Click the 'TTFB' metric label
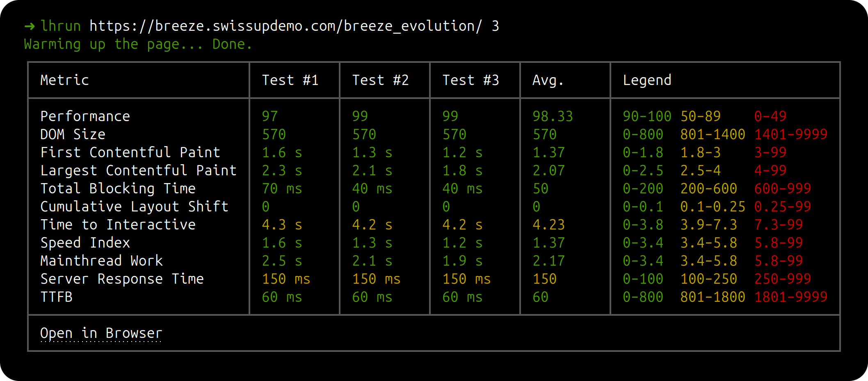Viewport: 868px width, 381px height. (x=56, y=297)
